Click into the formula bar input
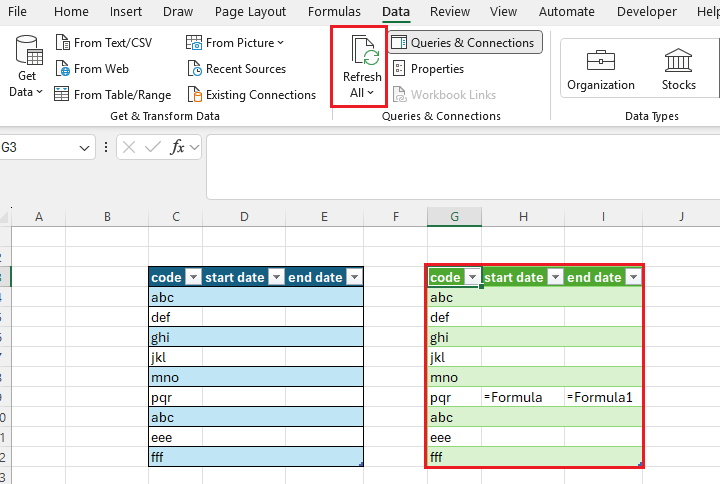Screen dimensions: 720x484 coord(463,167)
